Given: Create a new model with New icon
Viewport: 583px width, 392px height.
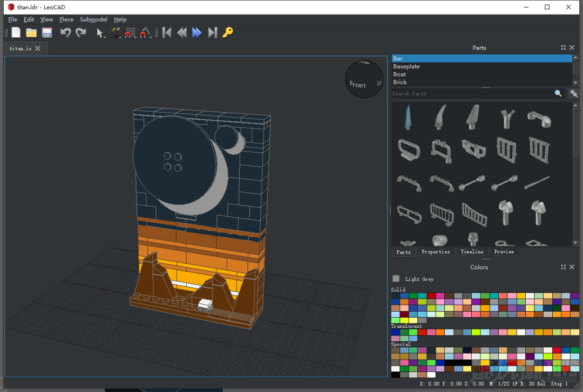Looking at the screenshot, I should pos(16,33).
